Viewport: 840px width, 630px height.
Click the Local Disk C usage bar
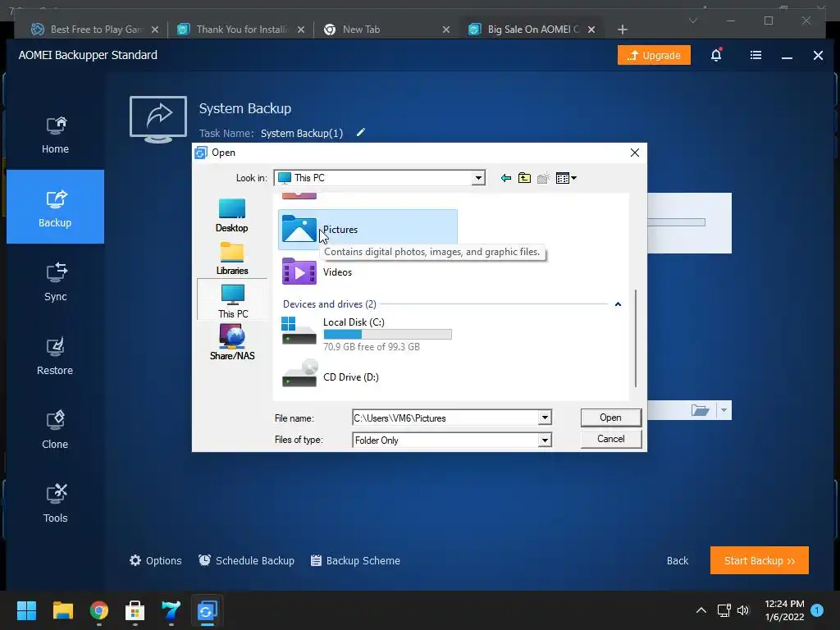tap(387, 335)
